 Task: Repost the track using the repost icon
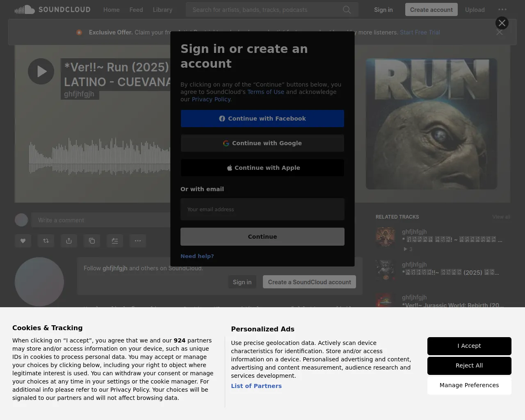click(46, 241)
